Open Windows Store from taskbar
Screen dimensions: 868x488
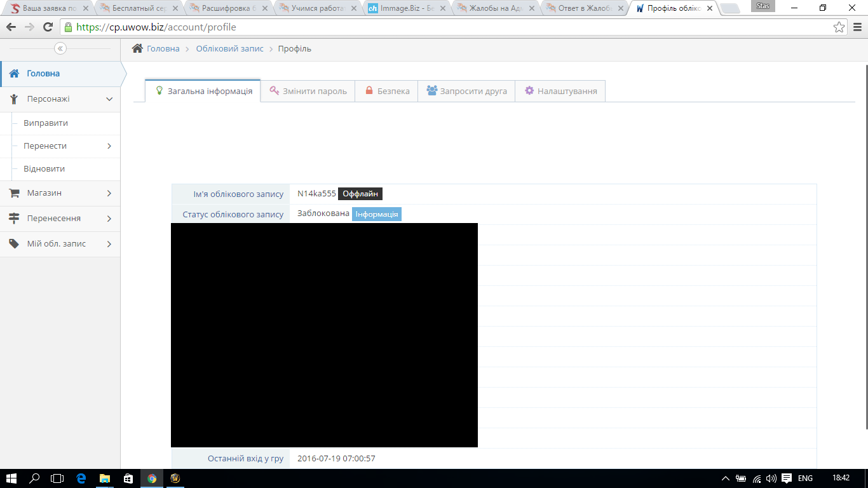click(x=128, y=478)
